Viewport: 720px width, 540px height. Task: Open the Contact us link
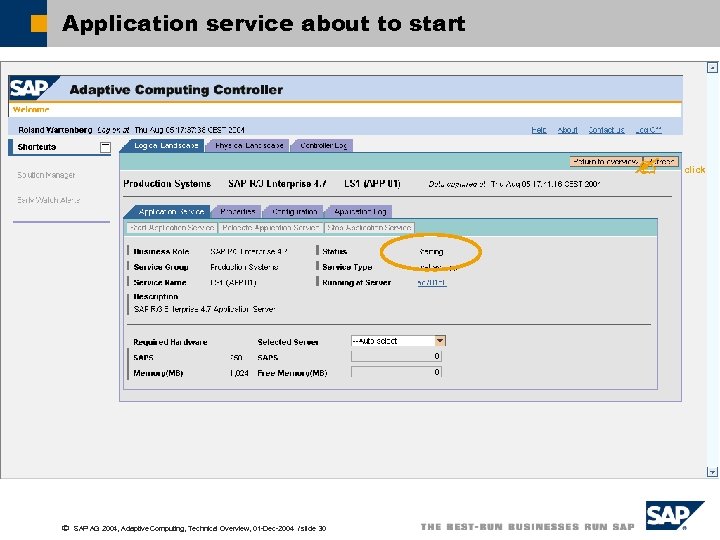pos(607,130)
